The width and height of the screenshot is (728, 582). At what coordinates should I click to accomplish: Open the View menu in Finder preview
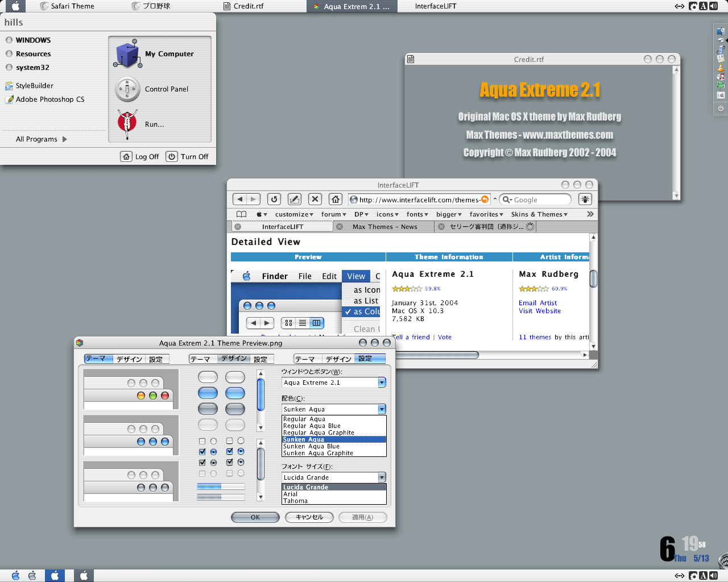pos(356,276)
